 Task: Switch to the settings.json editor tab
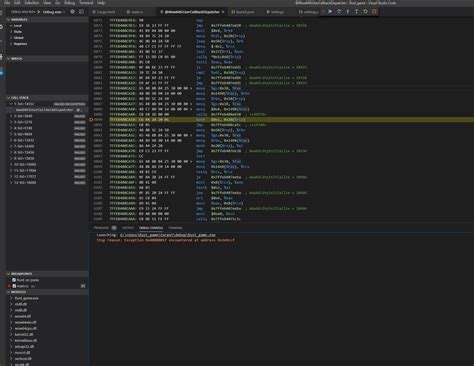click(x=309, y=12)
